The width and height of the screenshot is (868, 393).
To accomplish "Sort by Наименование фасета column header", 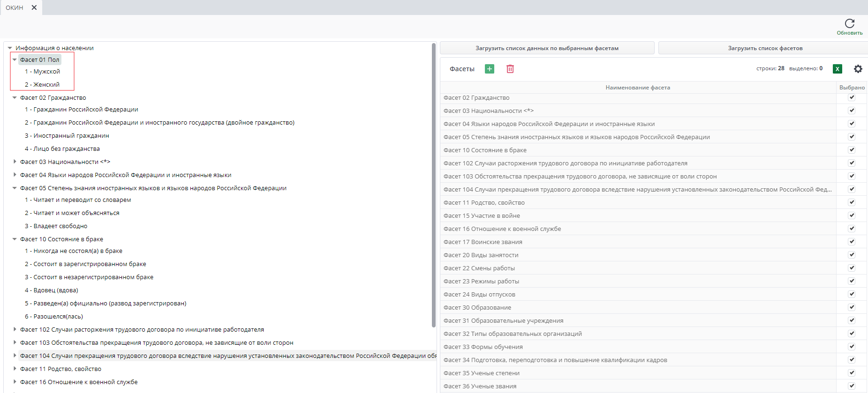I will point(638,88).
